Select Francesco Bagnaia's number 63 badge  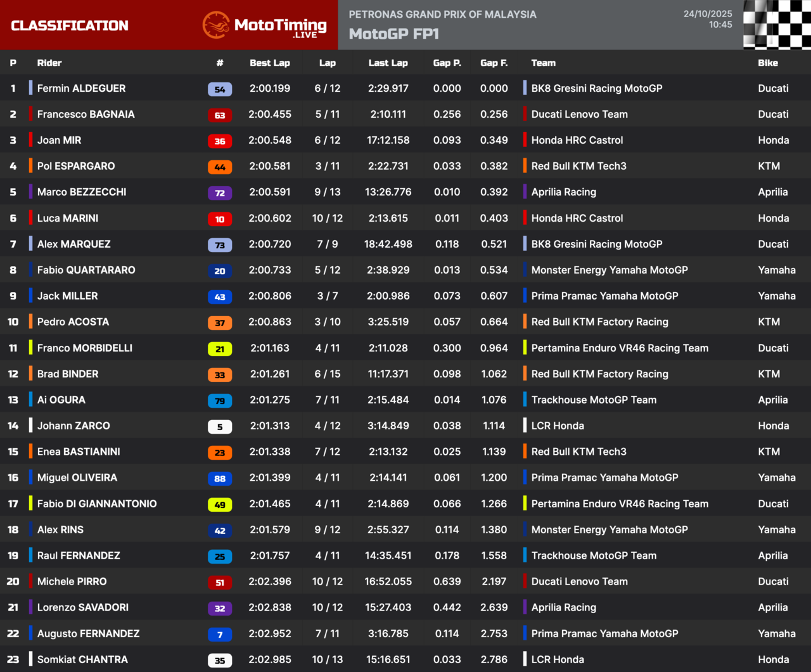coord(220,115)
